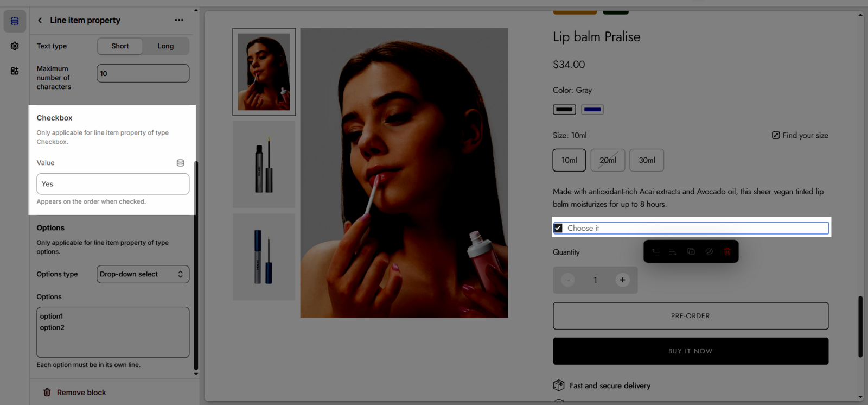Click the dynamic source icon beside Value
This screenshot has width=868, height=405.
click(181, 163)
